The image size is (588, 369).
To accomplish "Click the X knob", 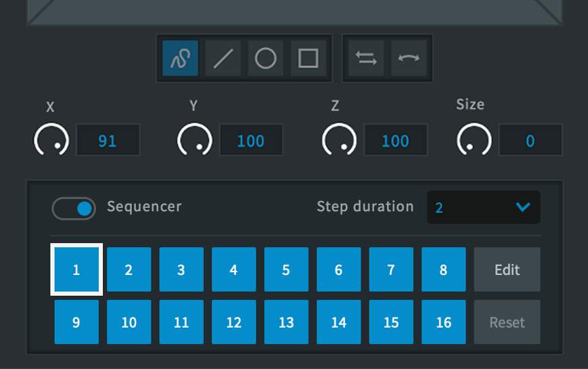I will 51,140.
